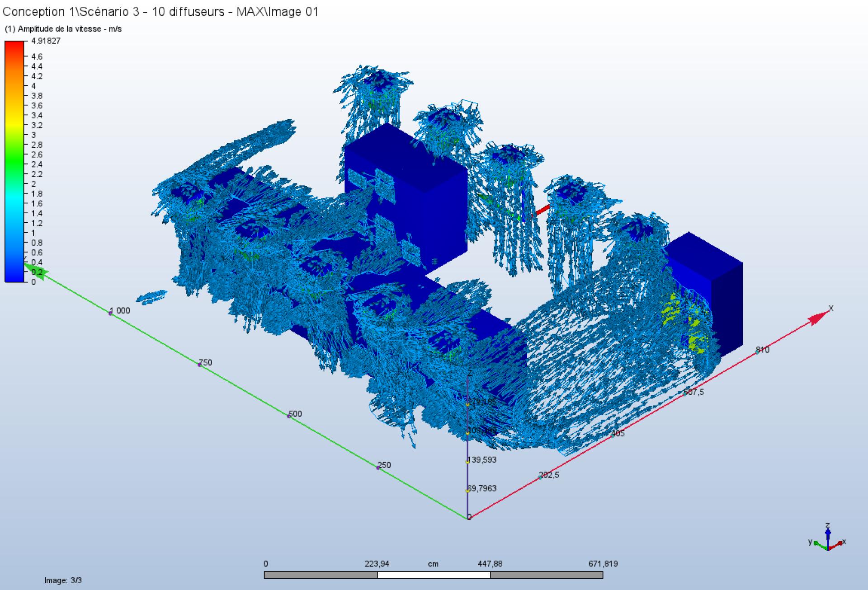The image size is (868, 590).
Task: Click the Z axis tick labeled 139,593
Action: pyautogui.click(x=482, y=460)
